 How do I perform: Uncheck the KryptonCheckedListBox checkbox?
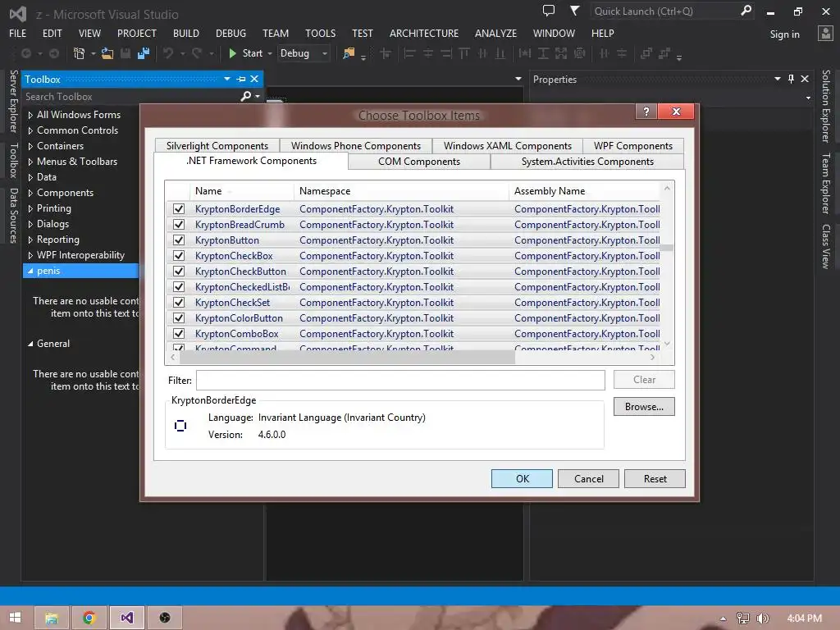[179, 286]
